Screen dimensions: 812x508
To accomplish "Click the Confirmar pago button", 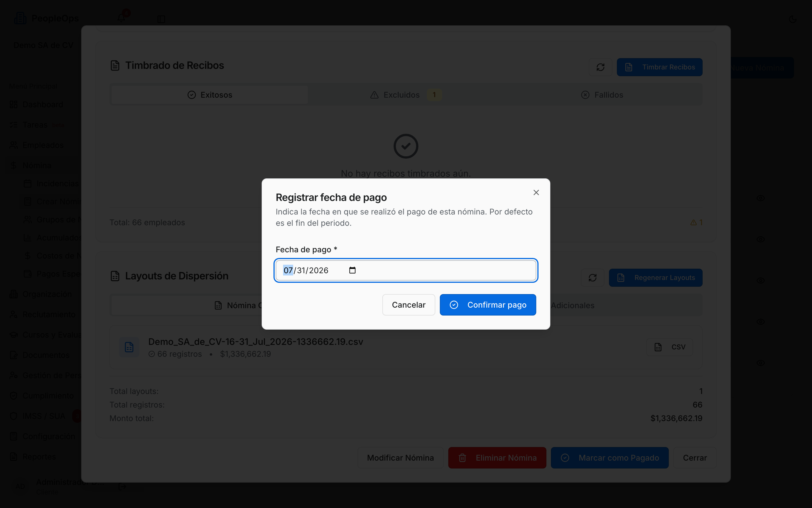I will pyautogui.click(x=488, y=305).
